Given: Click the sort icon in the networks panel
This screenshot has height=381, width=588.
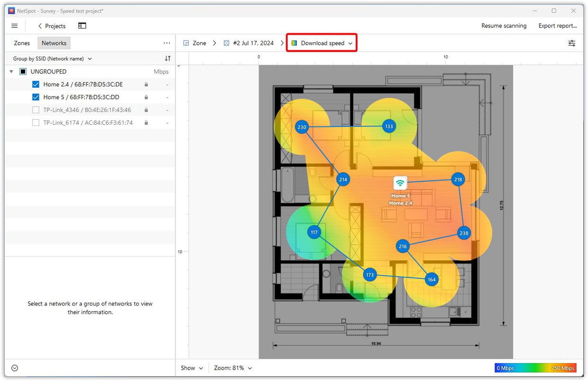Looking at the screenshot, I should (x=167, y=58).
